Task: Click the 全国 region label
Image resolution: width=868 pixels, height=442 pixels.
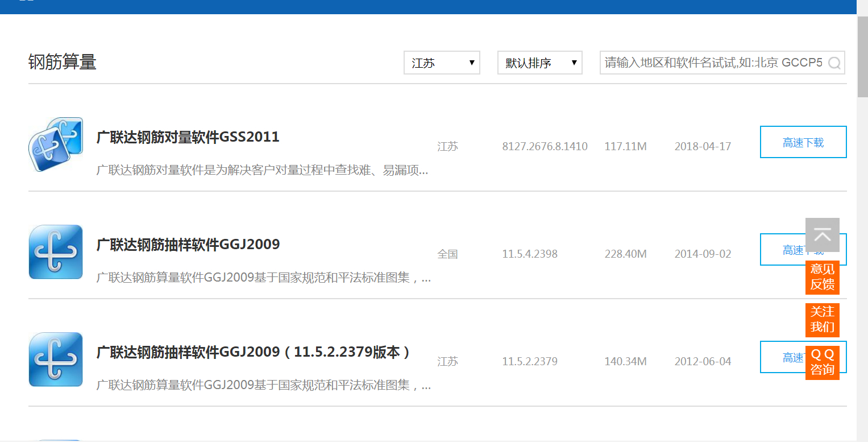Action: [x=447, y=254]
